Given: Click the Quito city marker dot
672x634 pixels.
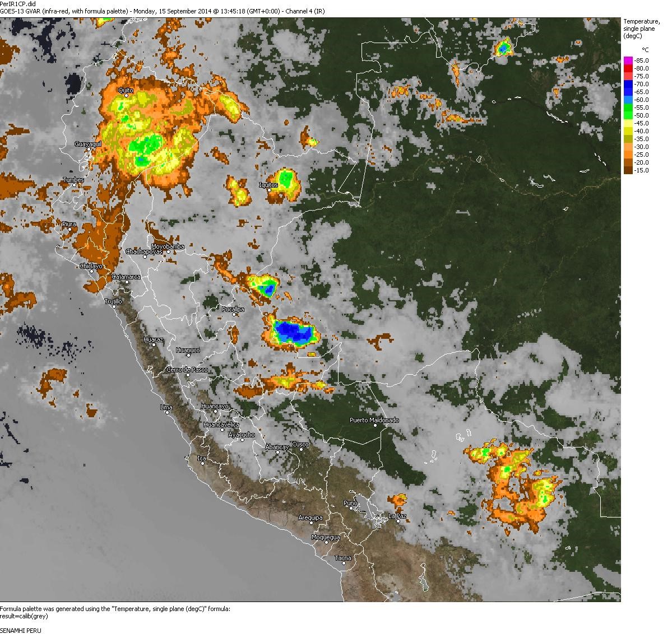Looking at the screenshot, I should (x=127, y=96).
